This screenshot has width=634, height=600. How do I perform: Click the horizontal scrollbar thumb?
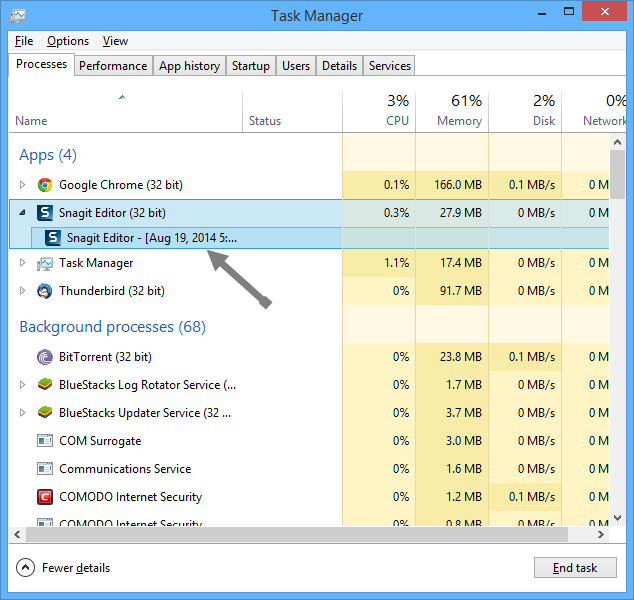pos(297,535)
